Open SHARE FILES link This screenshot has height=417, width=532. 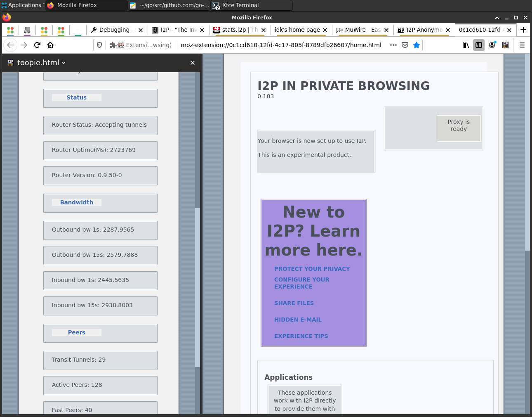tap(294, 303)
